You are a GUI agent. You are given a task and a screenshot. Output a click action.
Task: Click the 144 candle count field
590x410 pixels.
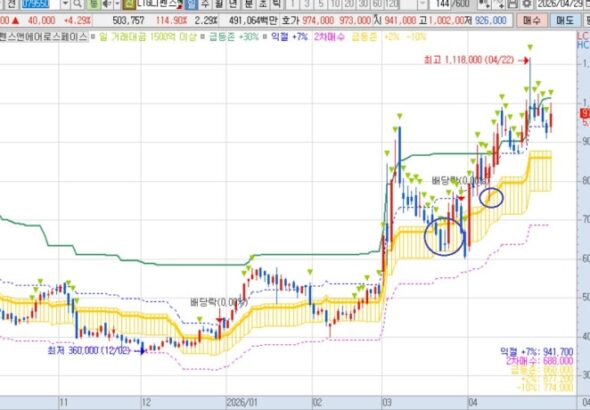pyautogui.click(x=442, y=4)
